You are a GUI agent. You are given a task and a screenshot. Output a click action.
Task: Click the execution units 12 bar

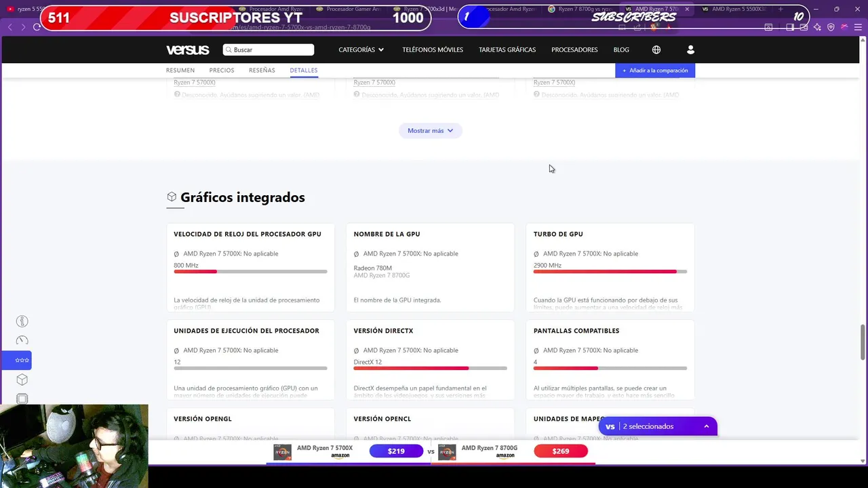coord(250,369)
